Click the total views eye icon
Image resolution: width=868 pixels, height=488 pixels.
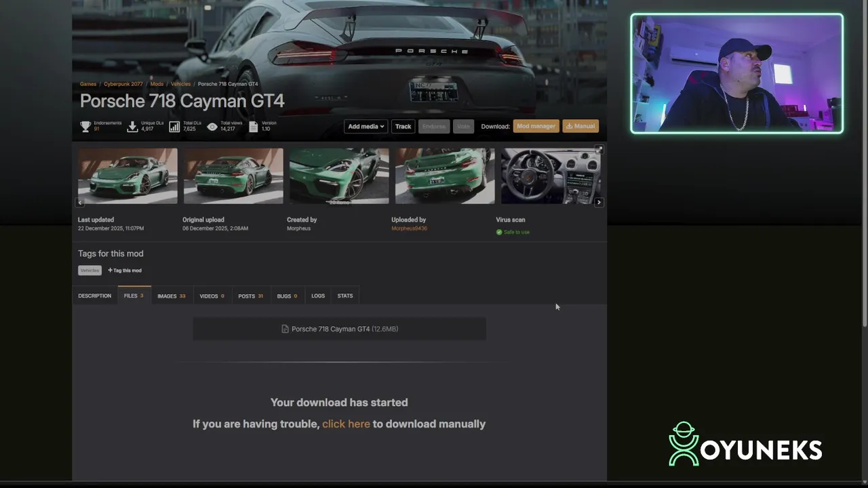point(212,127)
